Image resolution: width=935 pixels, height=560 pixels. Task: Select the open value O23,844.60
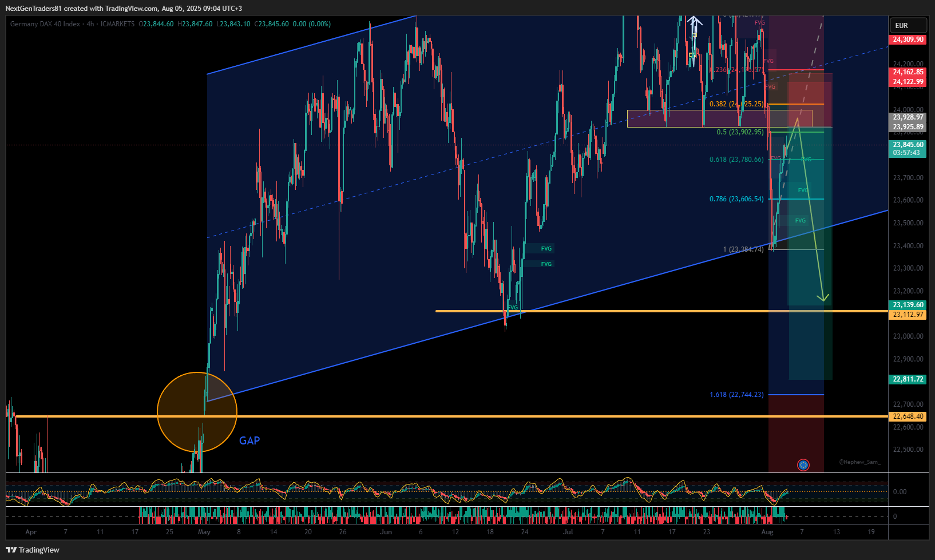(x=156, y=24)
